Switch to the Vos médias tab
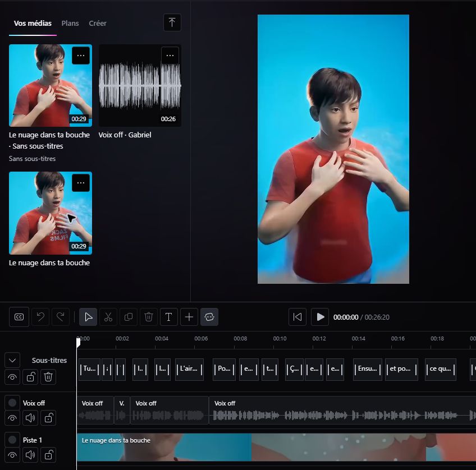The height and width of the screenshot is (470, 476). click(x=33, y=24)
